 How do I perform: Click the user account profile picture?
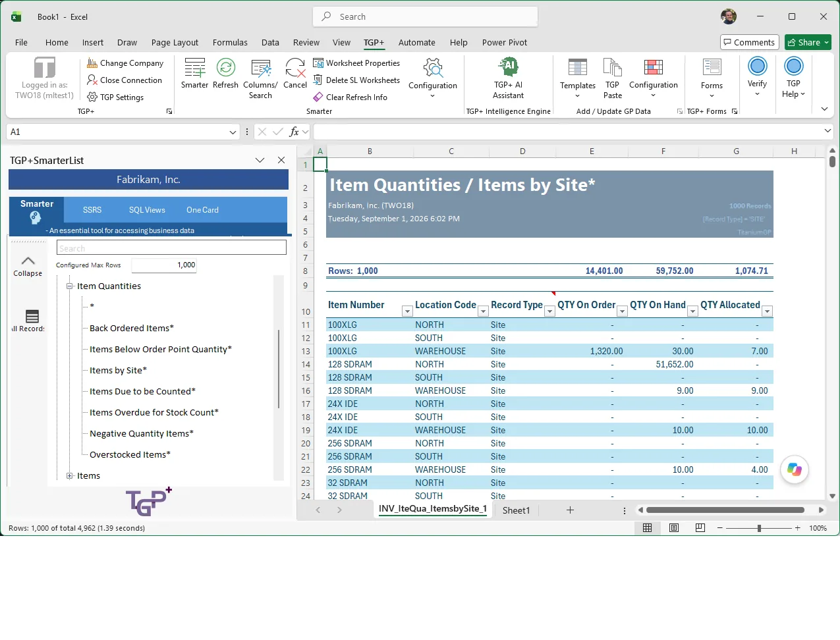click(728, 16)
